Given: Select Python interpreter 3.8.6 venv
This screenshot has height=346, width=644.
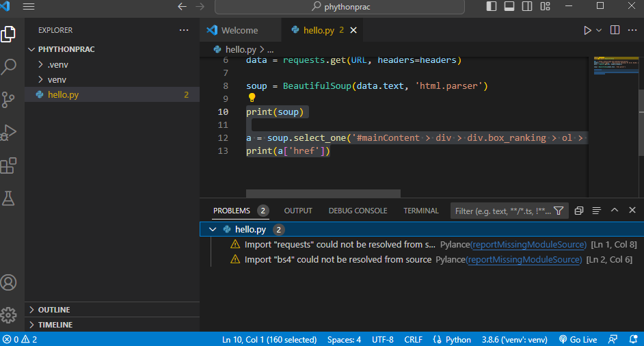Looking at the screenshot, I should coord(514,339).
